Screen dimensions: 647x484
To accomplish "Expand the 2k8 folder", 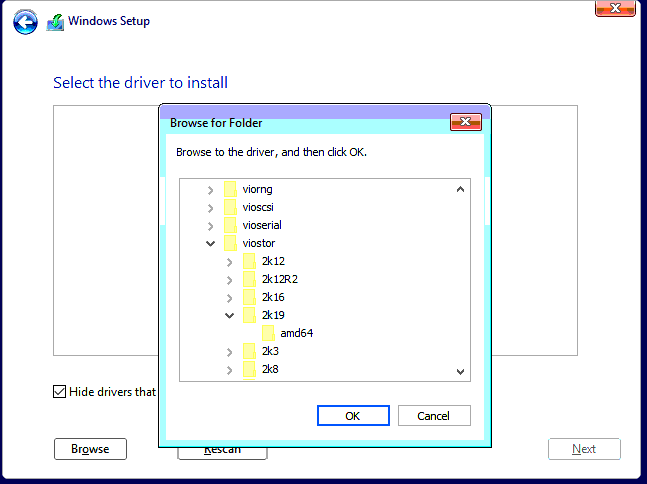I will (x=229, y=370).
